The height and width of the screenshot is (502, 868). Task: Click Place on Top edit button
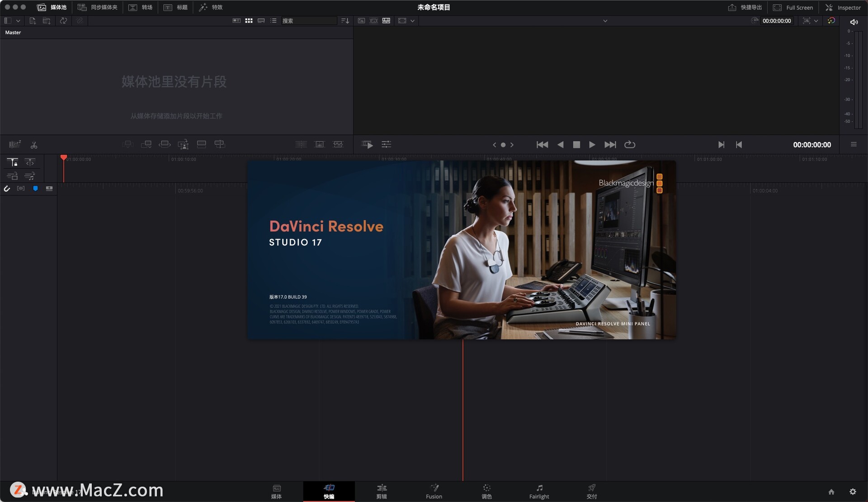point(202,144)
